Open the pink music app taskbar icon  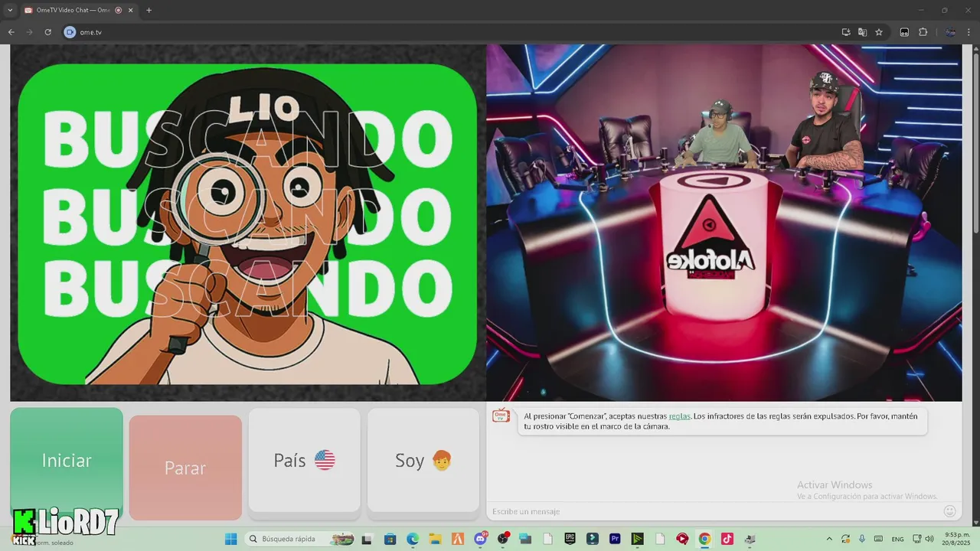(x=727, y=539)
